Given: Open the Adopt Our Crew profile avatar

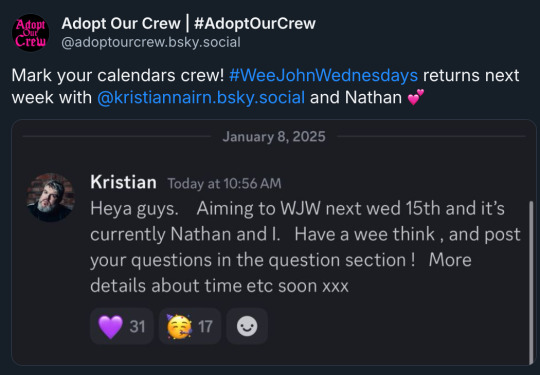Looking at the screenshot, I should (30, 33).
